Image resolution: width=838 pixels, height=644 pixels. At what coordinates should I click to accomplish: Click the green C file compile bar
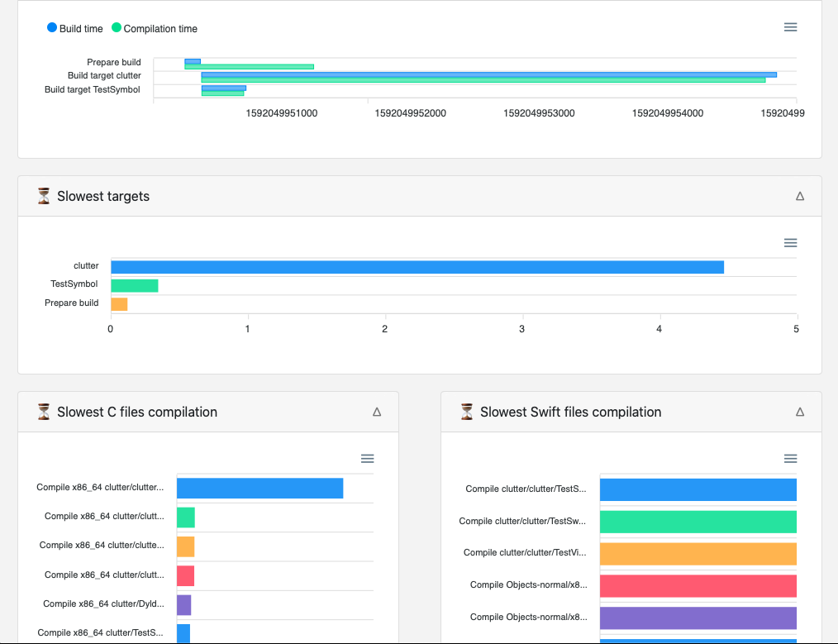click(186, 518)
